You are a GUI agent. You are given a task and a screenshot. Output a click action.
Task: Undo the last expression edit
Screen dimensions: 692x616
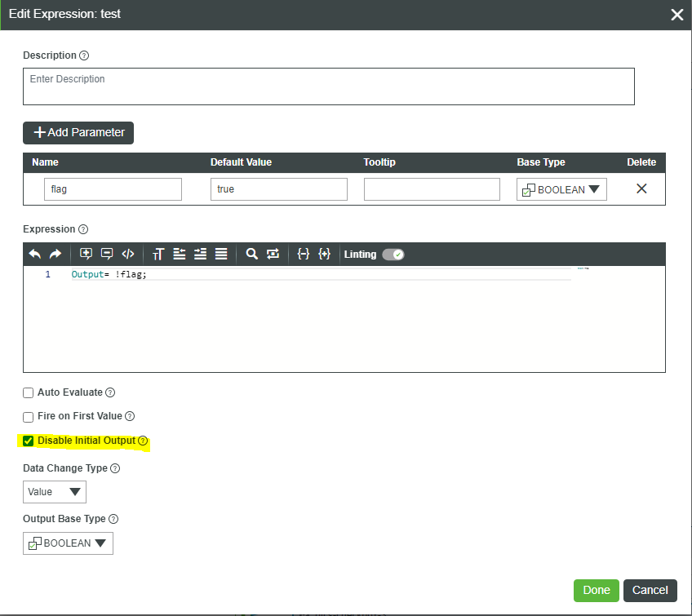[34, 254]
